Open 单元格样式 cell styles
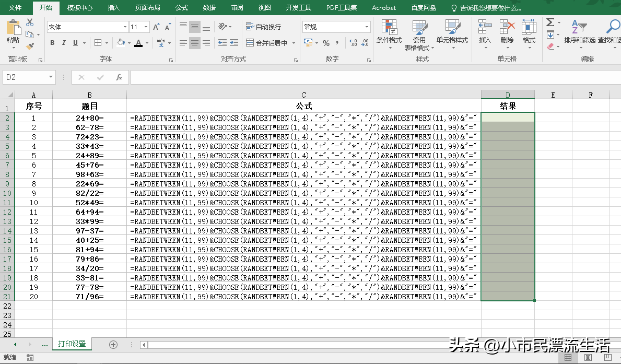The height and width of the screenshot is (364, 621). point(452,34)
